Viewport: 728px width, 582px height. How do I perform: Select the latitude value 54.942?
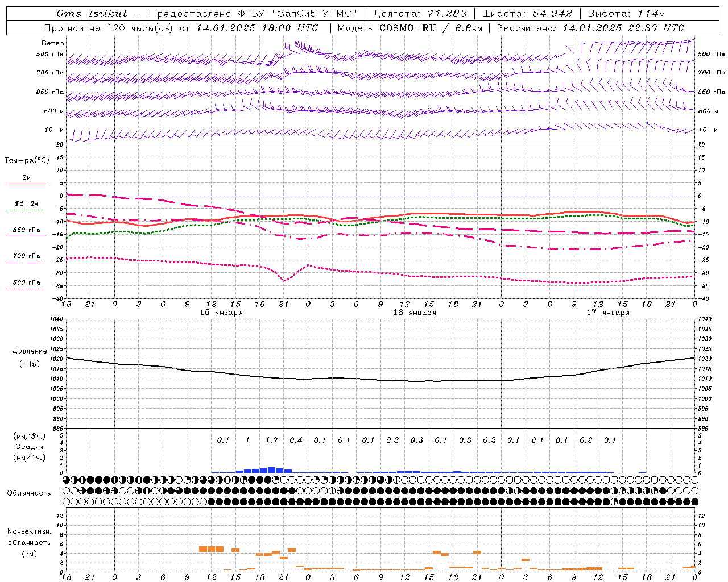tap(552, 14)
